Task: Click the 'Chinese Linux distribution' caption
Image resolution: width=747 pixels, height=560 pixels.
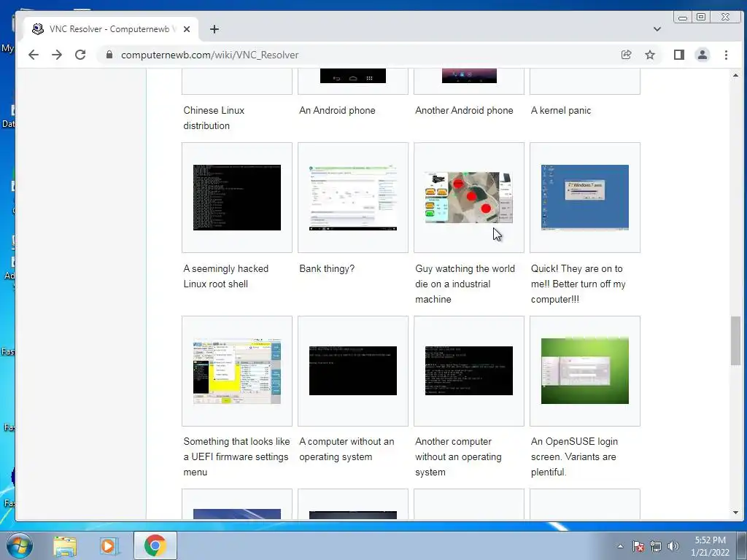Action: pos(214,117)
